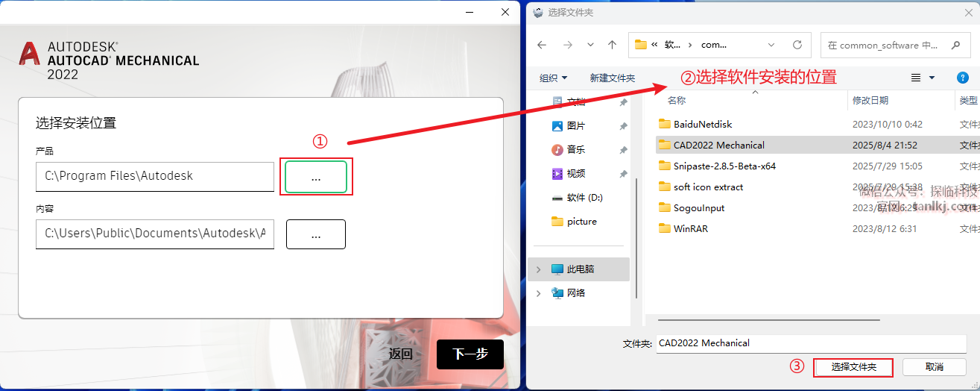This screenshot has width=980, height=391.
Task: Expand the 此电脑 tree node
Action: [x=539, y=269]
